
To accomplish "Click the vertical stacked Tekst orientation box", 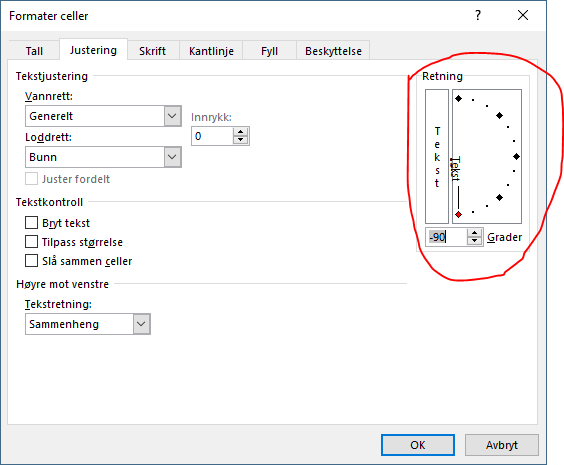I will (437, 156).
